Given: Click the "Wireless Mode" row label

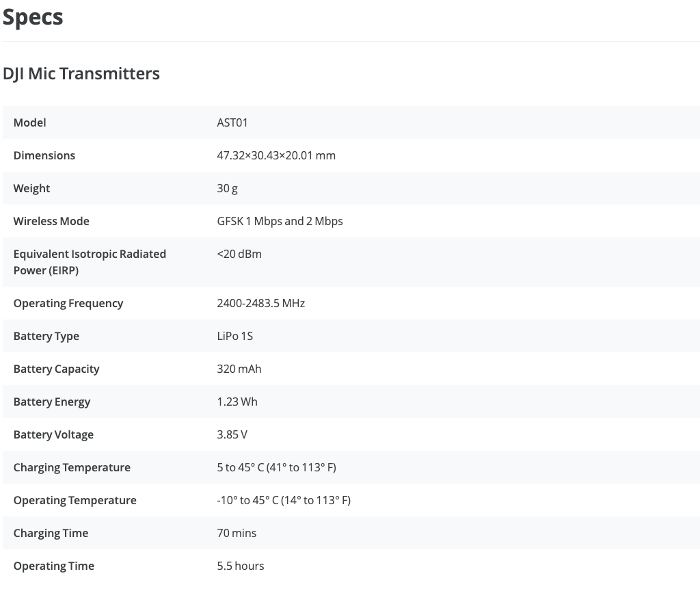Looking at the screenshot, I should coord(51,221).
